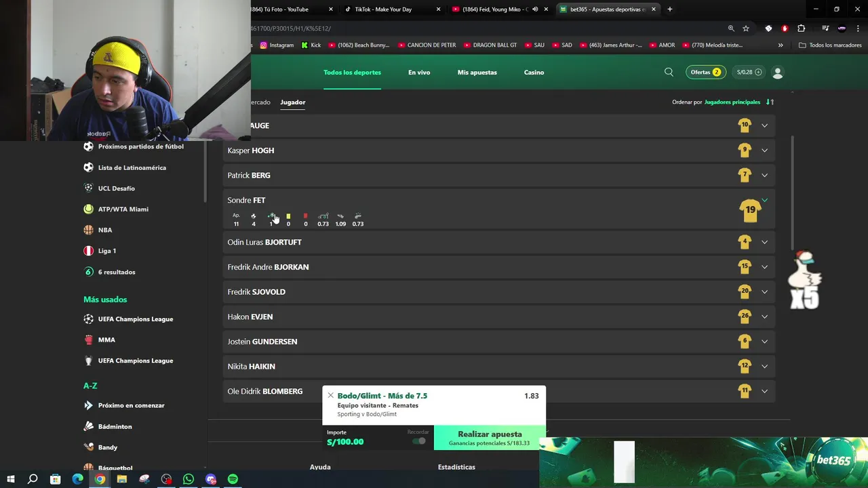The height and width of the screenshot is (488, 868).
Task: Click the zoom magnifier in address bar
Action: click(731, 28)
